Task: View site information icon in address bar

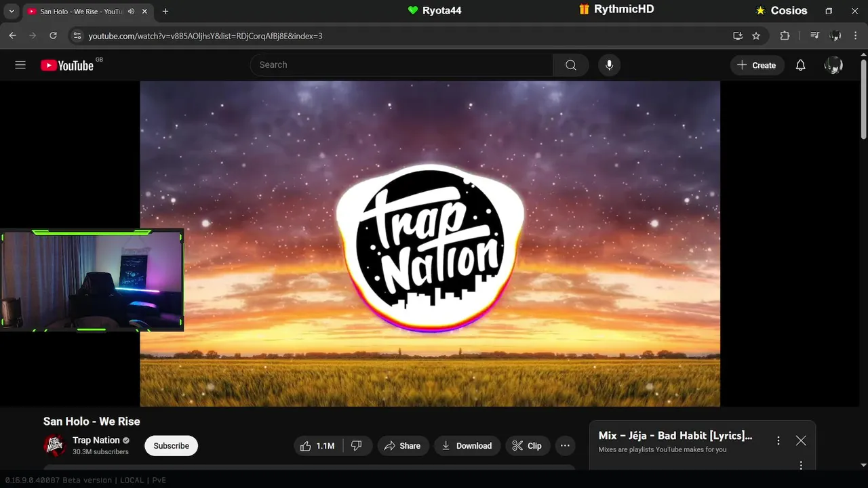Action: pos(77,36)
